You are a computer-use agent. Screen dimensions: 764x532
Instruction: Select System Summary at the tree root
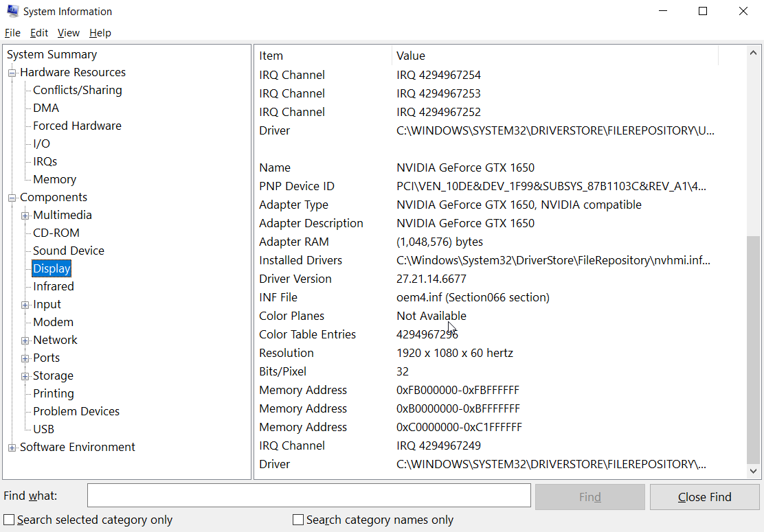coord(52,54)
